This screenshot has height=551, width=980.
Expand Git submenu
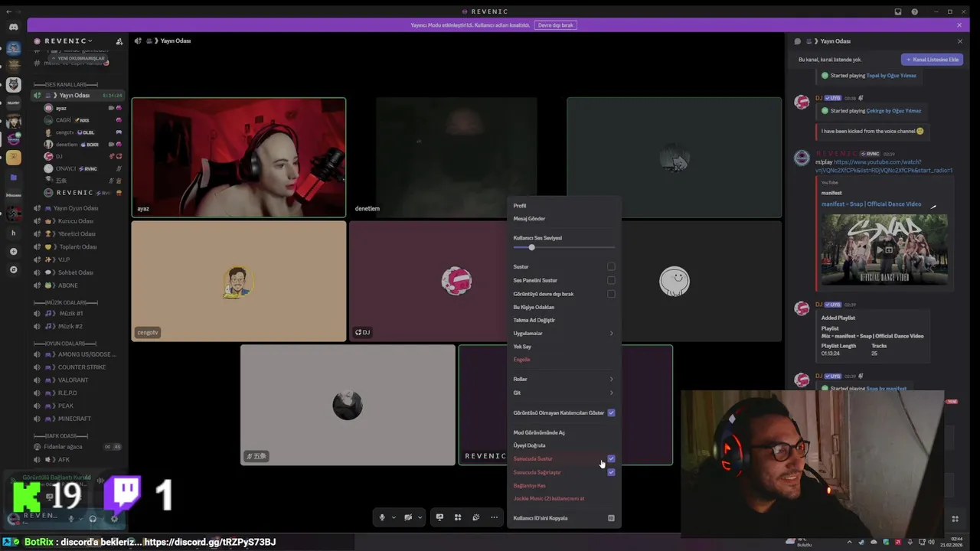click(x=563, y=393)
